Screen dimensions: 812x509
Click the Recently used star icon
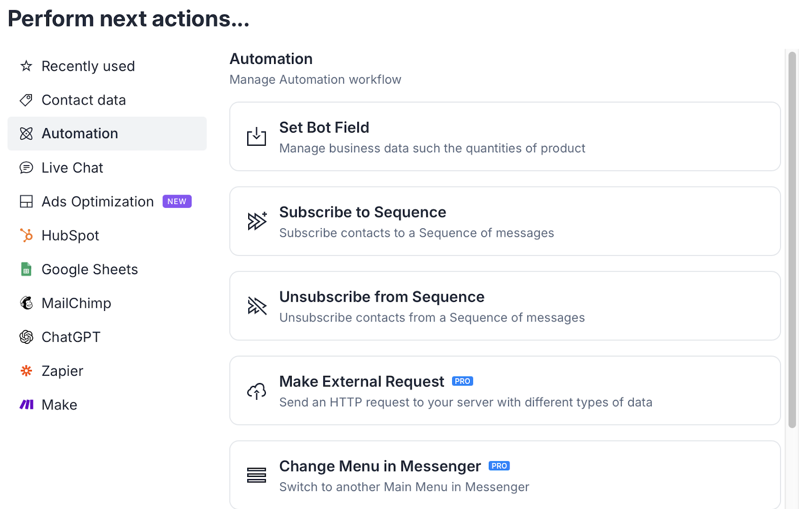[26, 66]
